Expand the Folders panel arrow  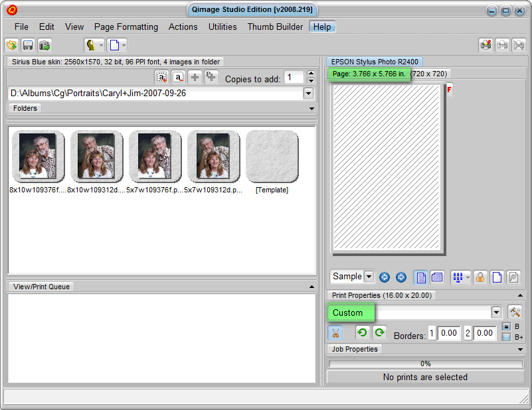point(311,108)
